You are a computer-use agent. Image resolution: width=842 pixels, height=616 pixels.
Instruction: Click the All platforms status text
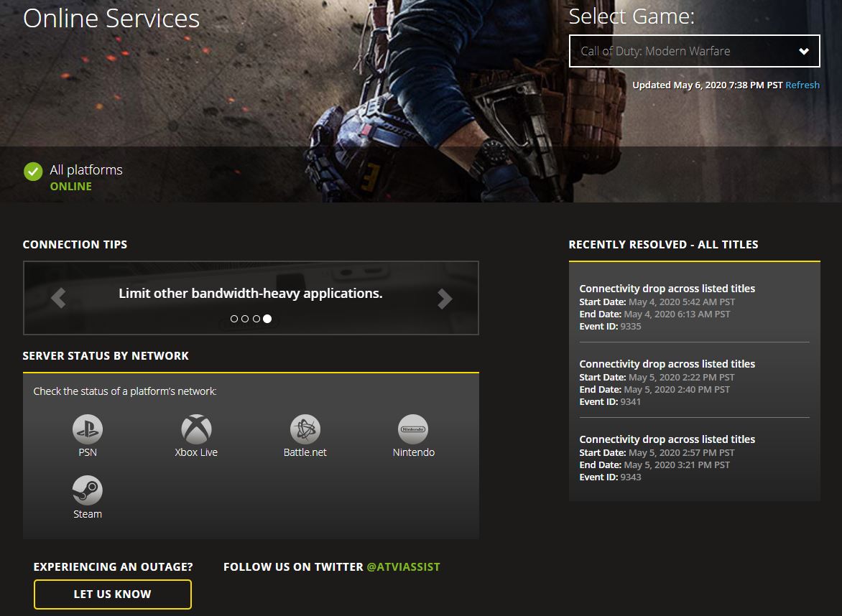(86, 169)
